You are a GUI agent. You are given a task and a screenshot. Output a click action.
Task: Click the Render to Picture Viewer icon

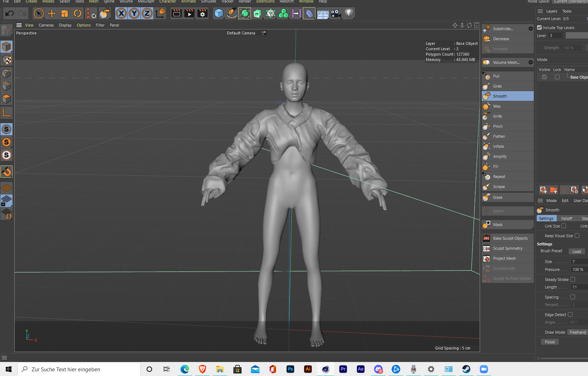(189, 13)
